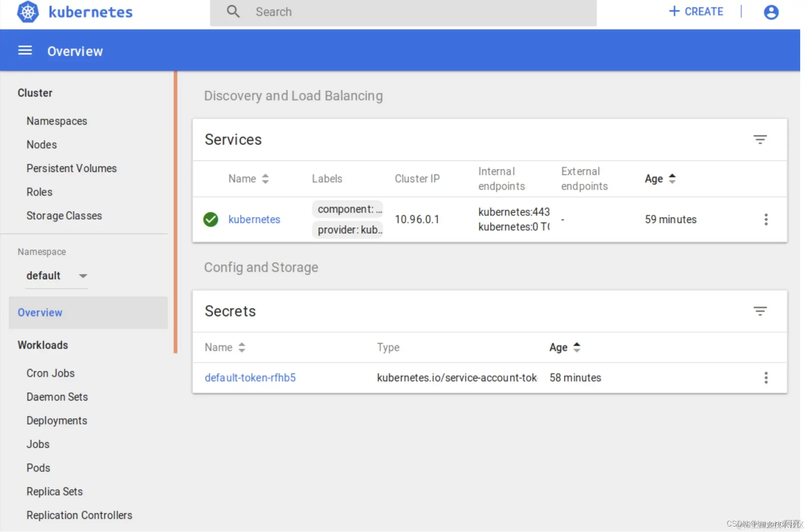
Task: Click the kubernetes brand name link
Action: [x=91, y=12]
